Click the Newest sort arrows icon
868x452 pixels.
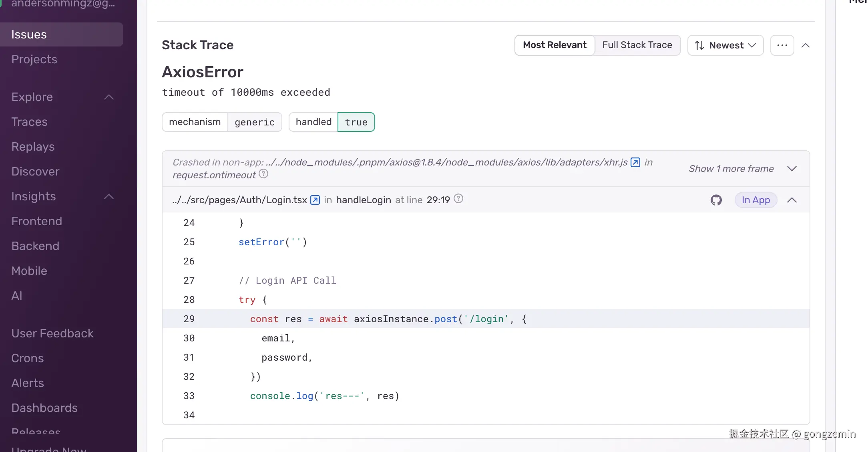(x=699, y=45)
